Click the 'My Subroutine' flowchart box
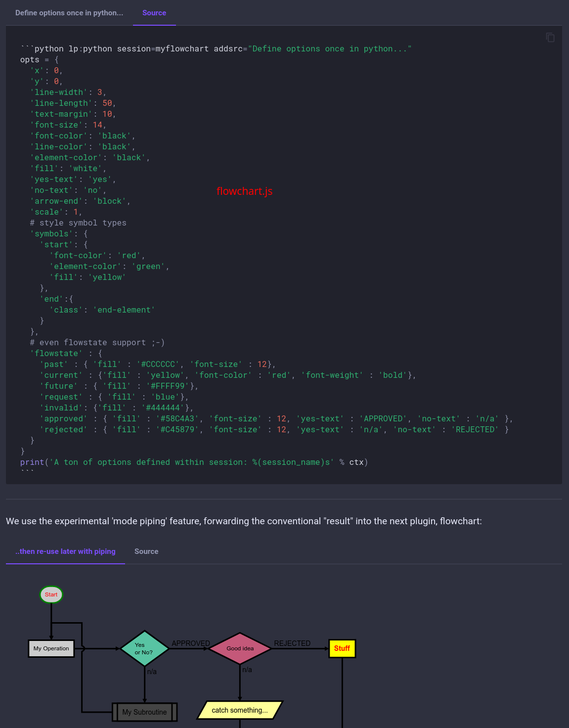569x728 pixels. click(144, 712)
